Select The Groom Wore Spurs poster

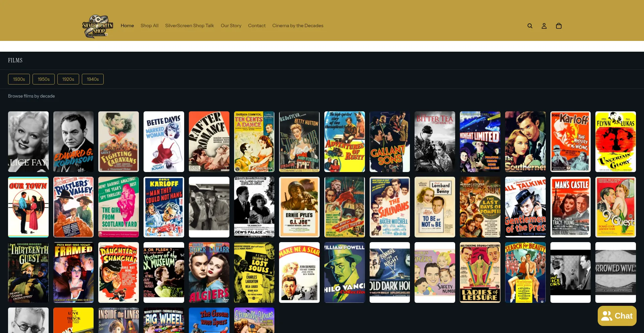209,320
